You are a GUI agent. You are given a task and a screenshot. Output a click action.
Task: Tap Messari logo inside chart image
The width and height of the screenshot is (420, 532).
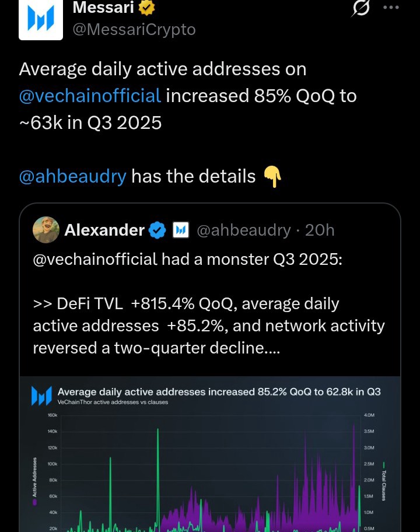pos(41,395)
